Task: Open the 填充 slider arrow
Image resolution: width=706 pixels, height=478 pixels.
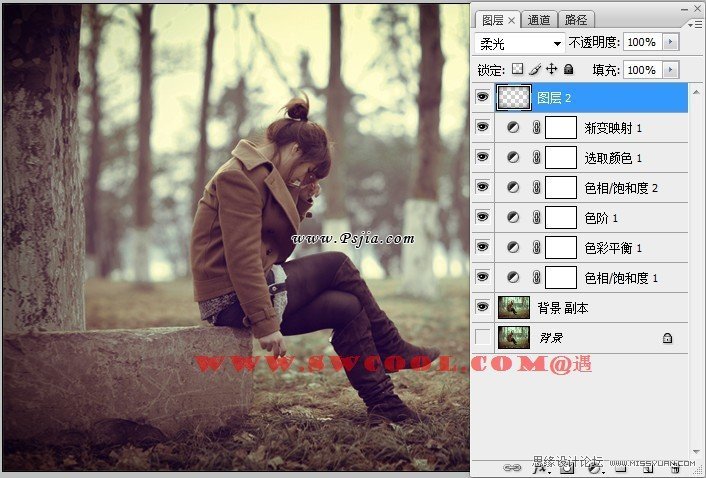Action: click(671, 70)
